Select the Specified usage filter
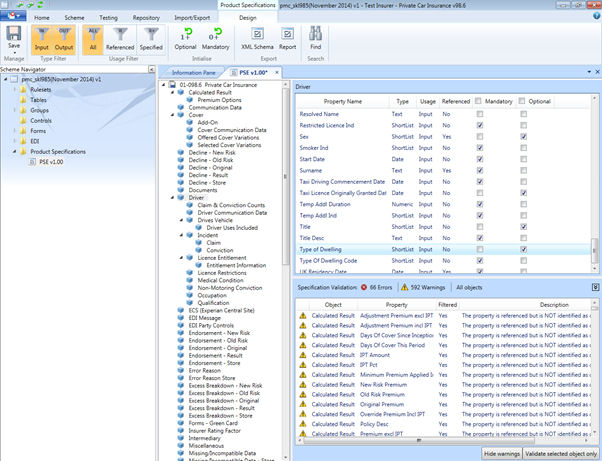 tap(152, 40)
